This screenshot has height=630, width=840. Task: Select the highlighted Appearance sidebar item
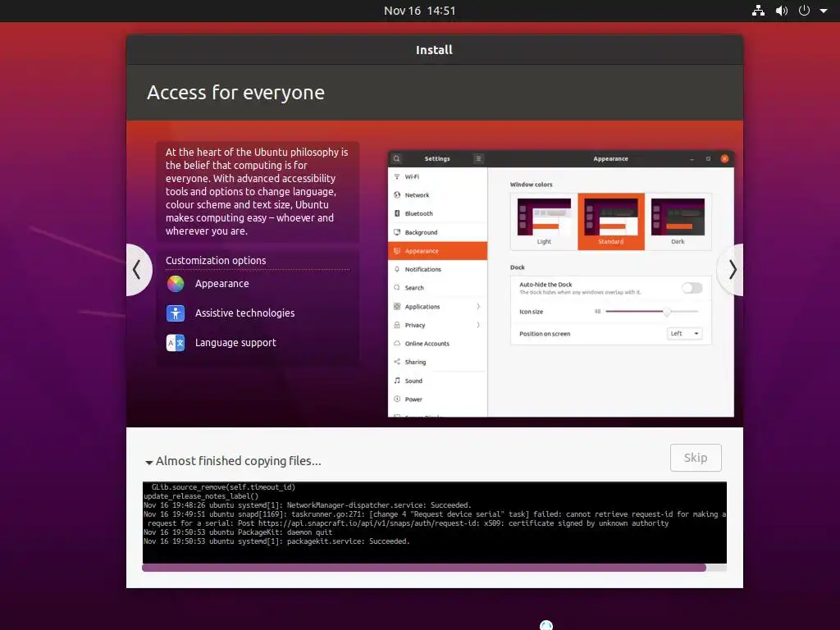pyautogui.click(x=438, y=251)
